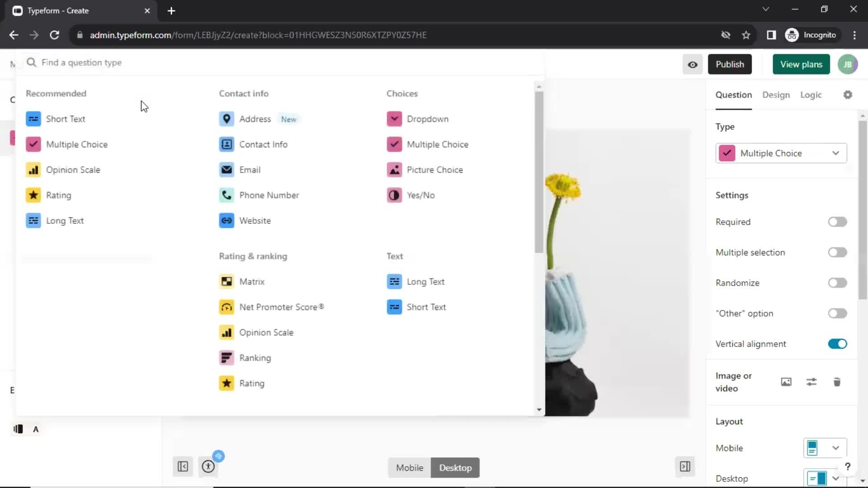Viewport: 868px width, 488px height.
Task: Choose Matrix under Rating & ranking
Action: pyautogui.click(x=242, y=282)
